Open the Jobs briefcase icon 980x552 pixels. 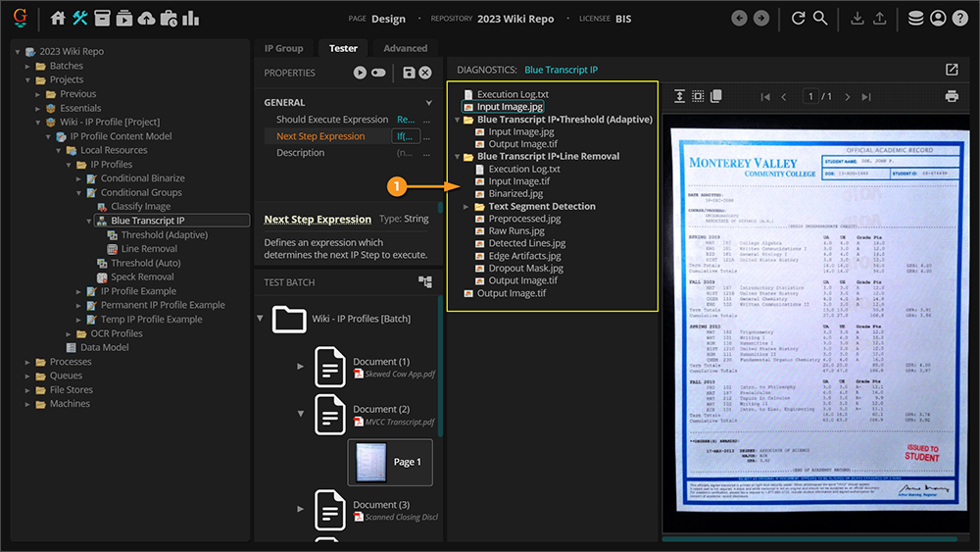(169, 18)
